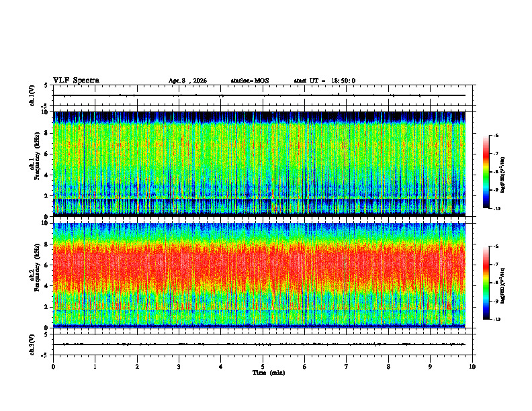
Task: Click the ch.2 frequency tick "6"
Action: point(47,265)
